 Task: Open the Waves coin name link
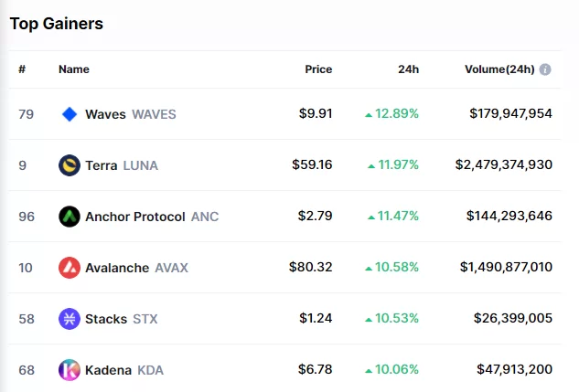click(105, 114)
